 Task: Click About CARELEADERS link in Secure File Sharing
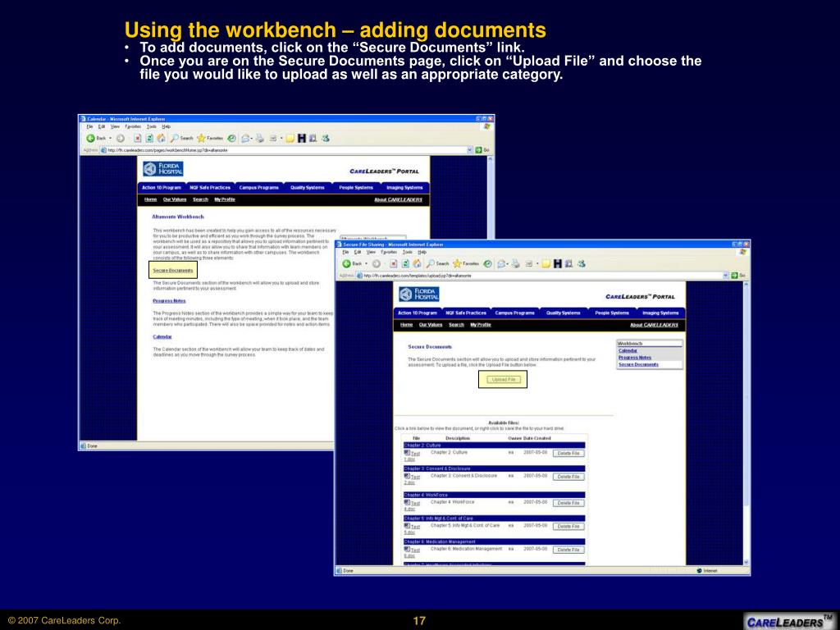coord(654,325)
